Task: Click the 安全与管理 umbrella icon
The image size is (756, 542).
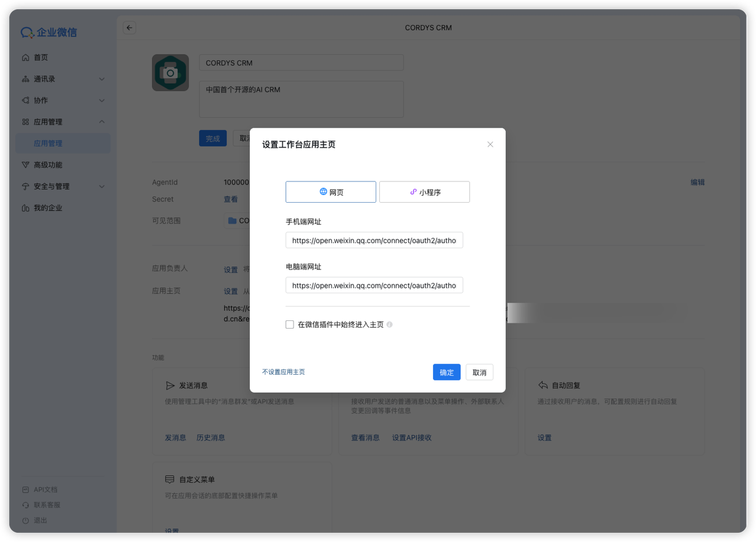Action: [x=25, y=187]
